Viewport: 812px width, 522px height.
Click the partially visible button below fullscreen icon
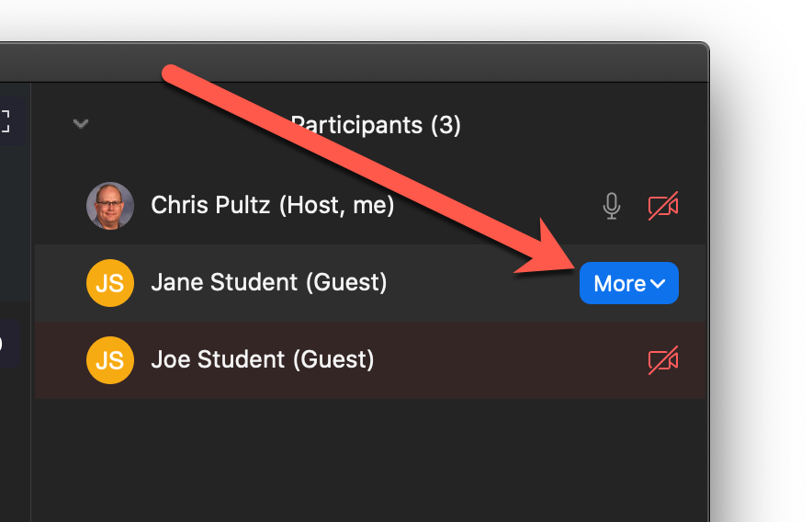tap(7, 342)
